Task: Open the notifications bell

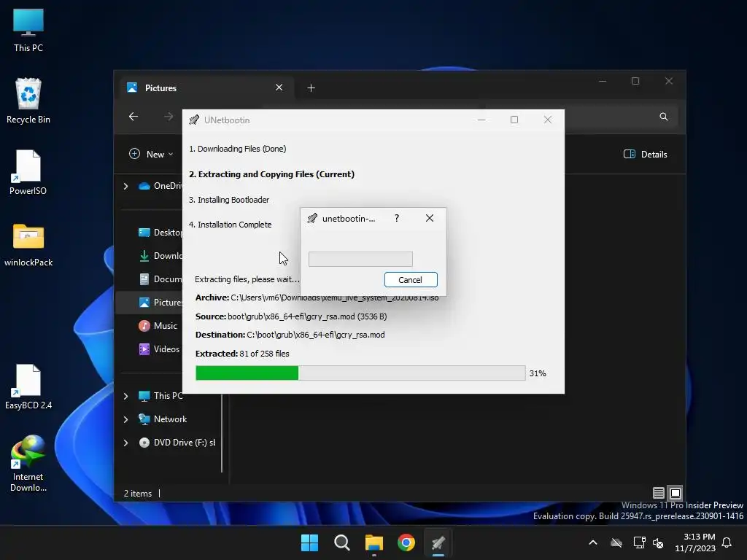Action: click(x=727, y=542)
